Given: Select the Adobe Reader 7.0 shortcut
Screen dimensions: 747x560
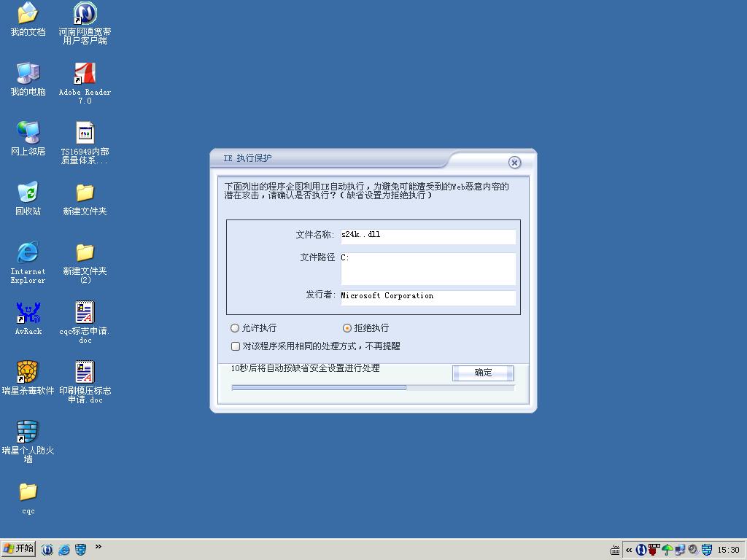Looking at the screenshot, I should (85, 83).
